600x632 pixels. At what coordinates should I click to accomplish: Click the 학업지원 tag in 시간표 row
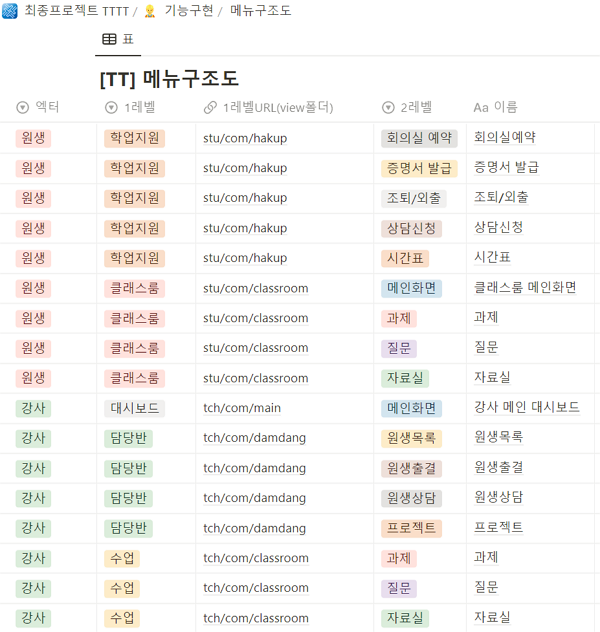(x=135, y=258)
